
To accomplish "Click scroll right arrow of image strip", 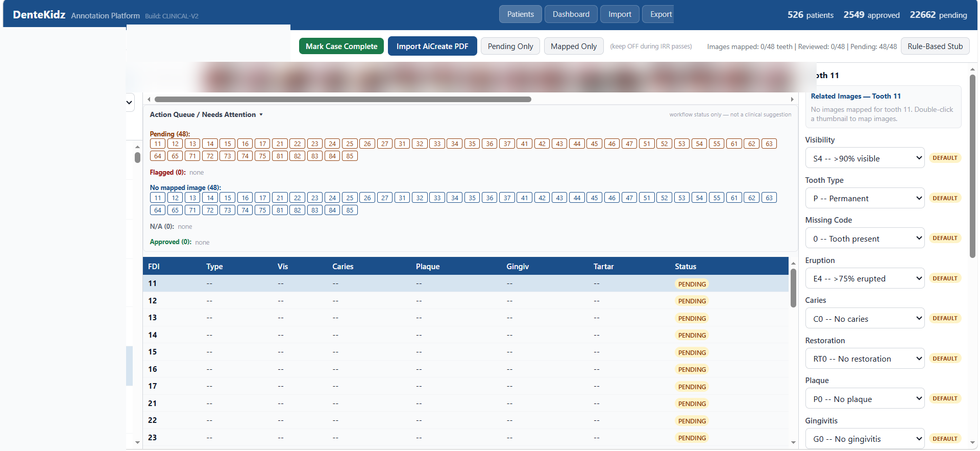I will click(x=792, y=100).
